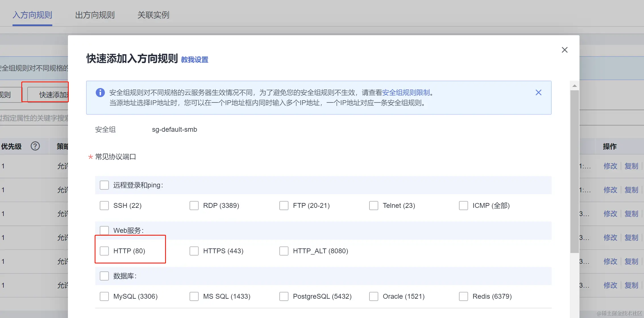Screen dimensions: 644x318
Task: Enable the MySQL (3306) checkbox
Action: click(104, 296)
